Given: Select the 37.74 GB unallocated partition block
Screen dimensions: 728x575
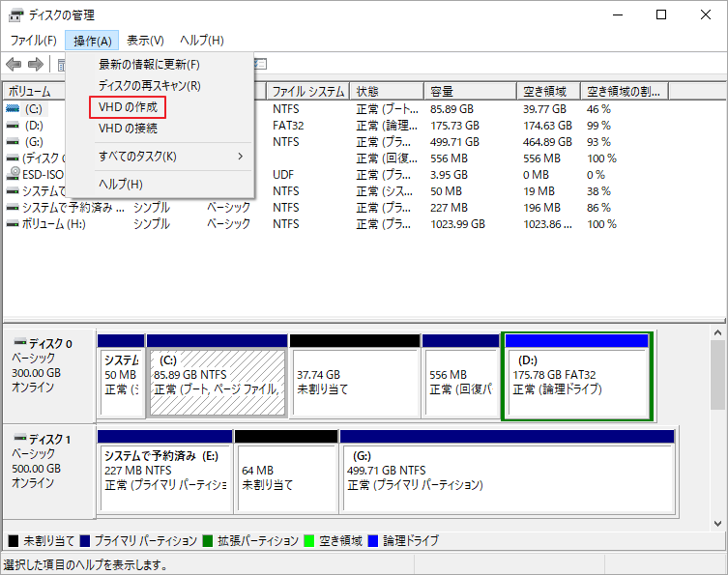Looking at the screenshot, I should 354,382.
